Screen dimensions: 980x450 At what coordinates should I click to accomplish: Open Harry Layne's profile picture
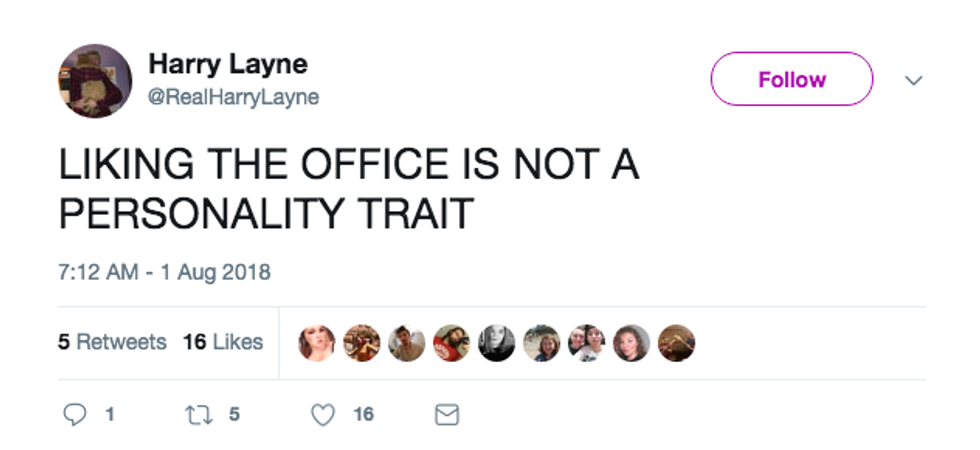(94, 81)
